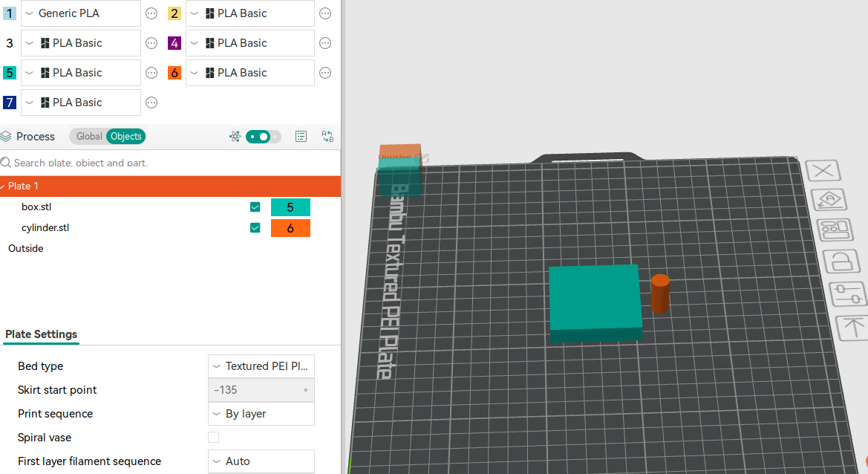Open more options for filament 7
This screenshot has height=474, width=868.
(151, 103)
